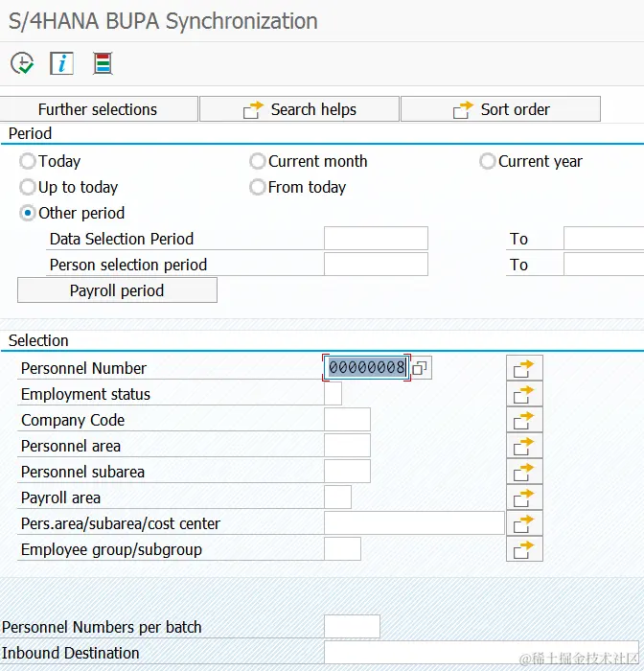
Task: Open Further selections
Action: [x=98, y=109]
